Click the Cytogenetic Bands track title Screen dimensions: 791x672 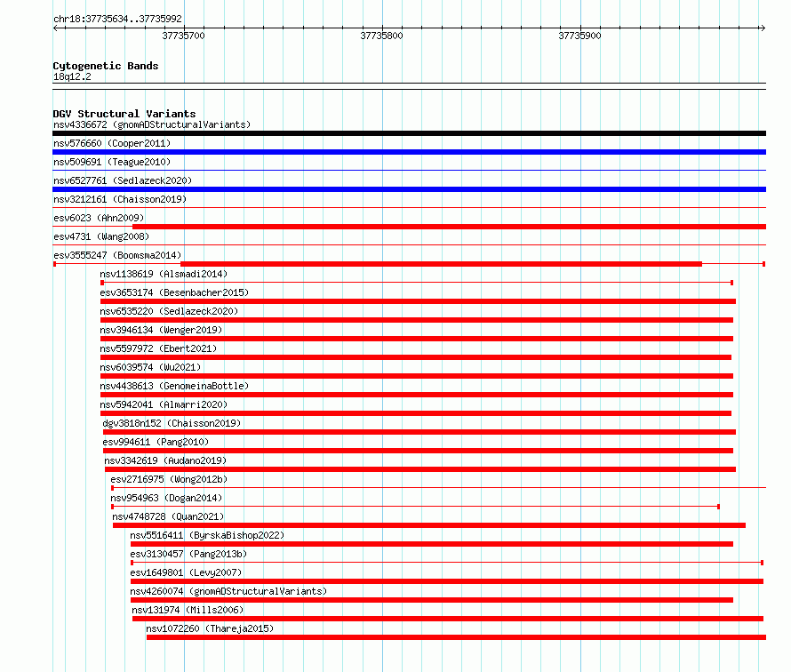coord(106,66)
